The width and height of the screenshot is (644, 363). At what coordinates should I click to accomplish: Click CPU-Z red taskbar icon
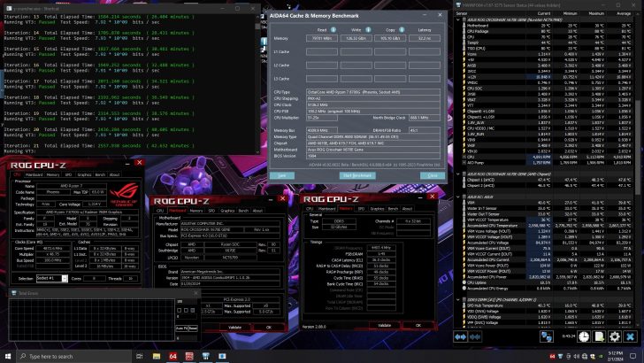pyautogui.click(x=189, y=356)
